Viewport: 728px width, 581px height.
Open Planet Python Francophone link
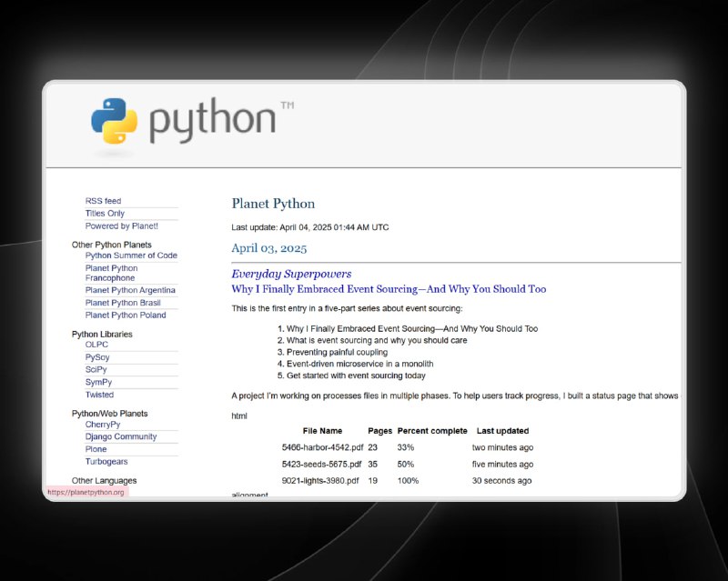coord(111,273)
